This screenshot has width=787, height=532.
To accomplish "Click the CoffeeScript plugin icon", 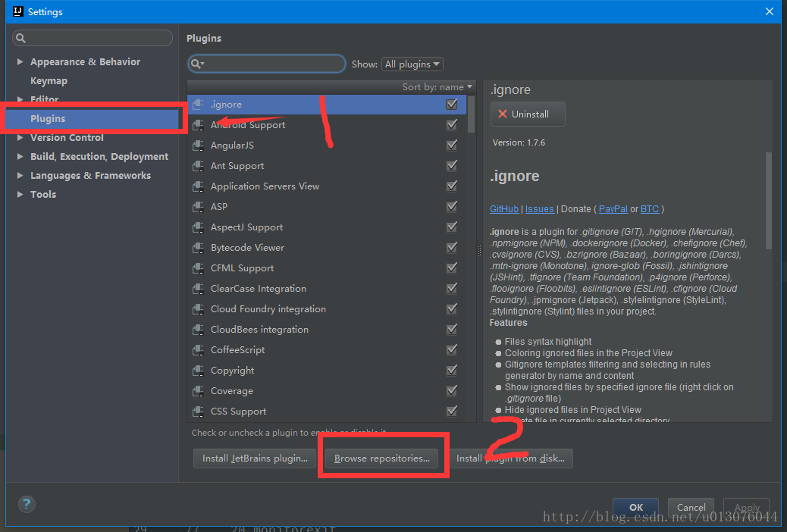I will point(198,350).
